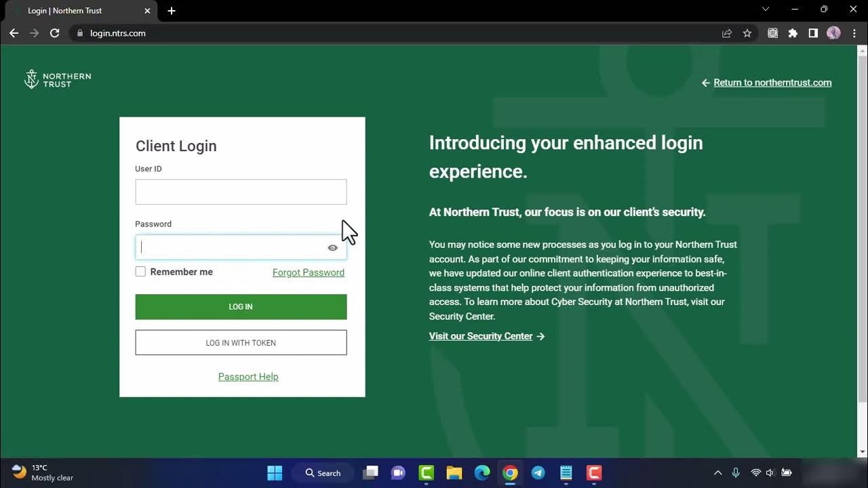The height and width of the screenshot is (488, 868).
Task: Click the padlock site info icon
Action: [x=80, y=33]
